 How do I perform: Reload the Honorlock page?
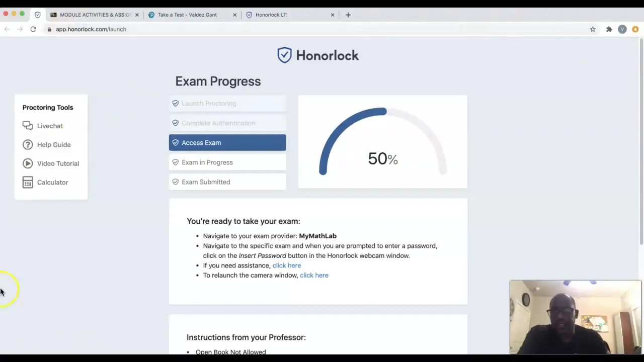[33, 29]
